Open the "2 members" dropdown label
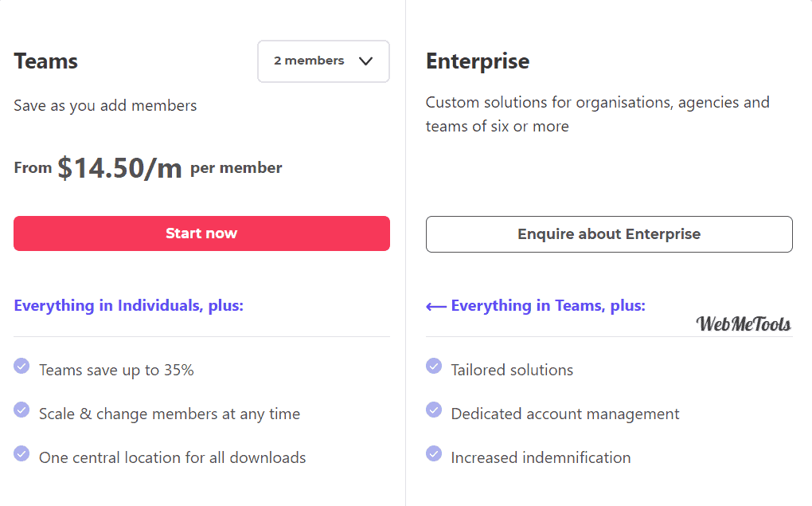Screen dimensions: 812x506 [309, 61]
